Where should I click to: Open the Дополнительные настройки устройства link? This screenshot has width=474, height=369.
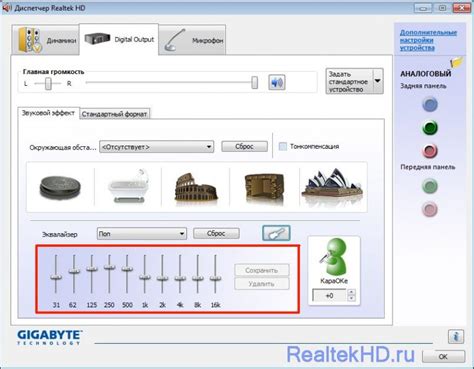pyautogui.click(x=428, y=40)
